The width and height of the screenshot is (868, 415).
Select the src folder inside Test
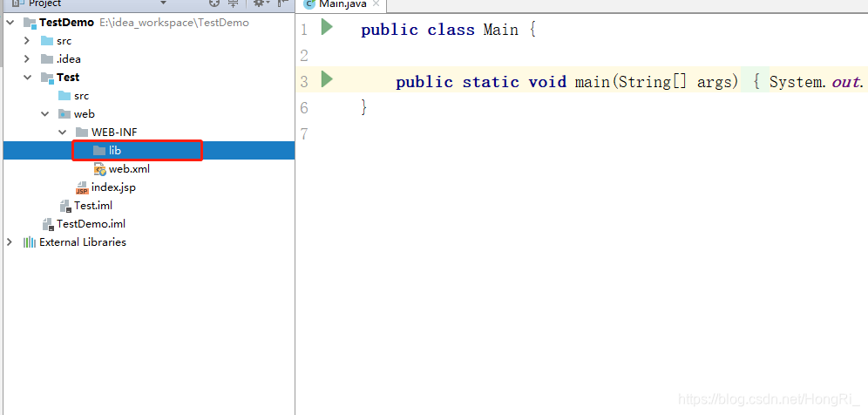pos(81,96)
